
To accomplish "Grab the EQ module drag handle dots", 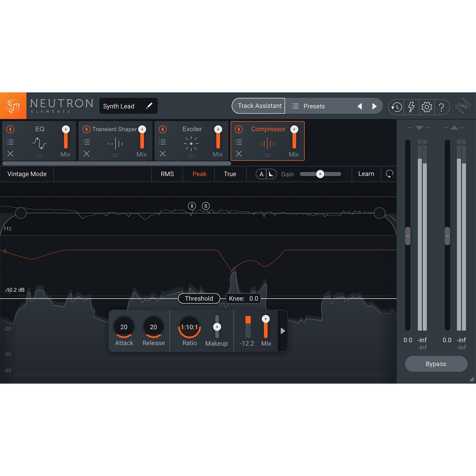I will click(x=39, y=155).
